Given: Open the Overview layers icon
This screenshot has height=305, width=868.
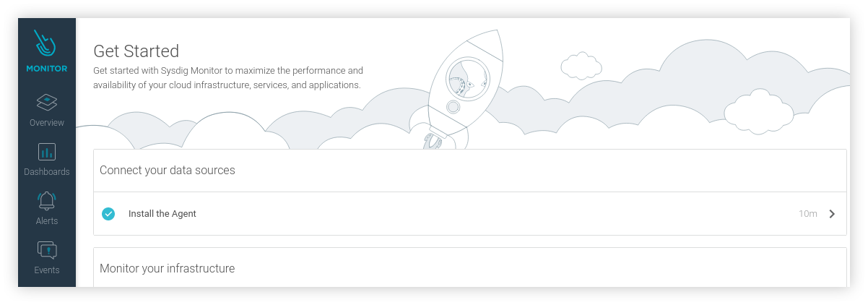Looking at the screenshot, I should pos(46,102).
